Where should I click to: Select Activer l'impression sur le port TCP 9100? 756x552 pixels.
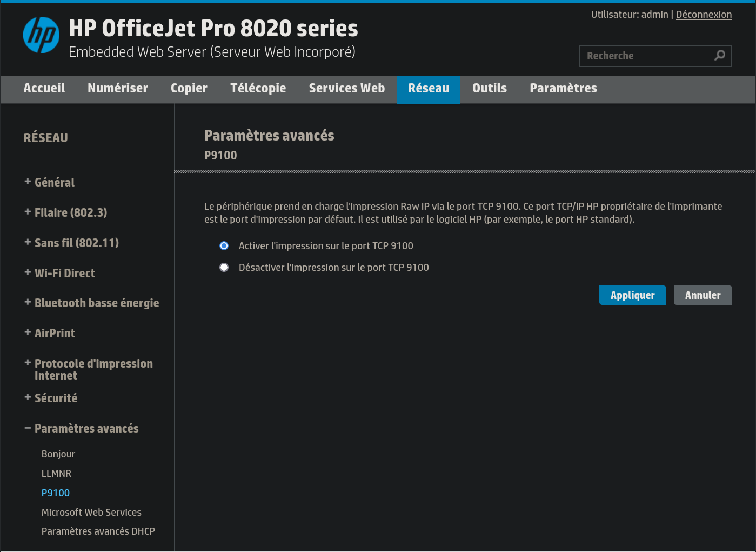(x=224, y=245)
